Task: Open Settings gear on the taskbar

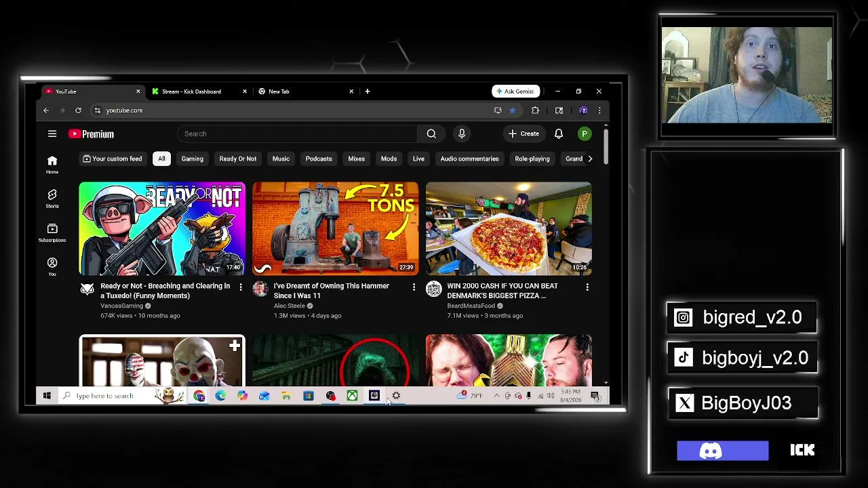Action: tap(396, 396)
